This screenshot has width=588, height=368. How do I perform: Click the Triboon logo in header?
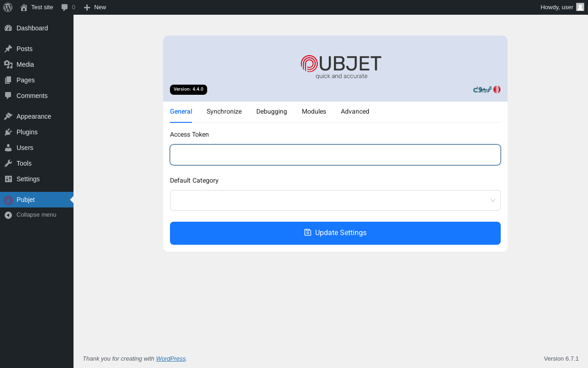point(487,89)
